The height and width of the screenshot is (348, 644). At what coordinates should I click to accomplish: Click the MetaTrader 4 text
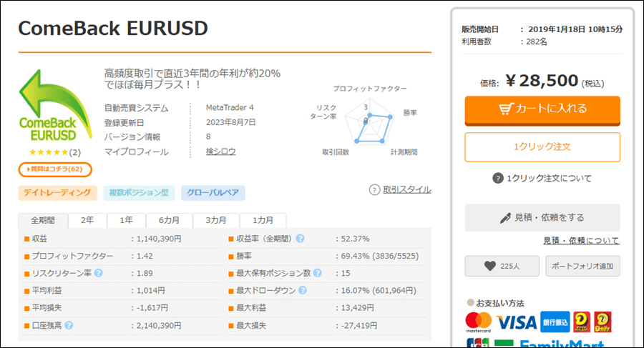pos(230,107)
